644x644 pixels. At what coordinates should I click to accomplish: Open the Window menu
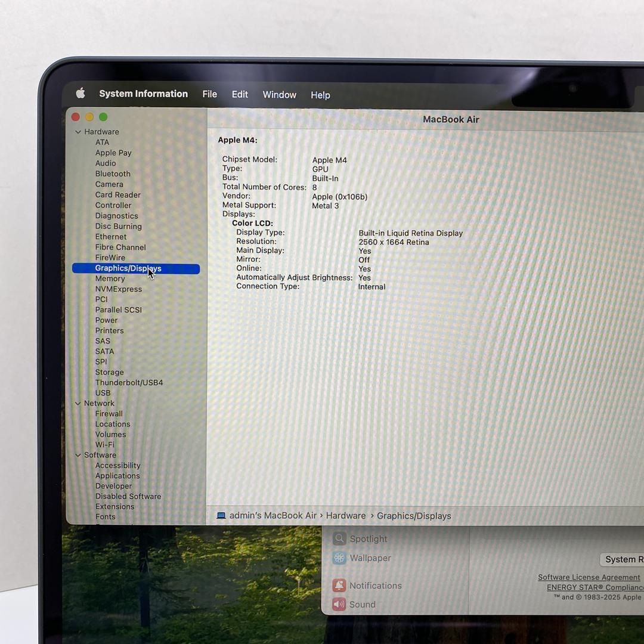point(279,95)
